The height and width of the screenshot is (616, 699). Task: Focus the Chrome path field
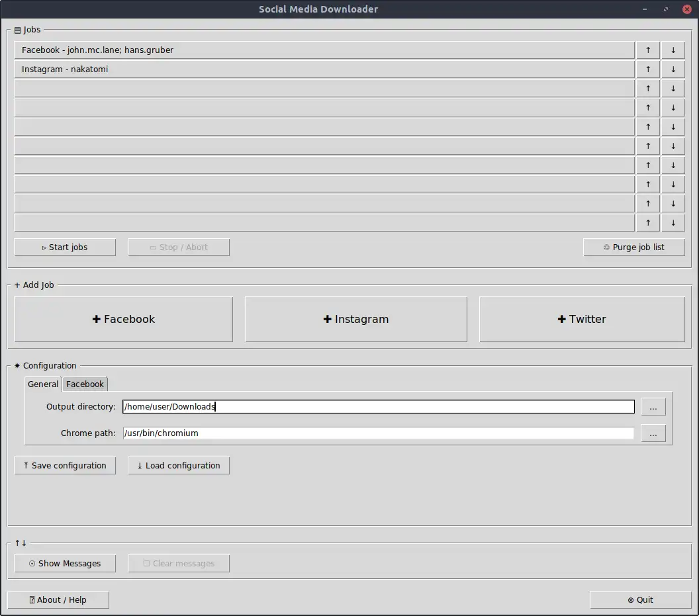click(379, 433)
